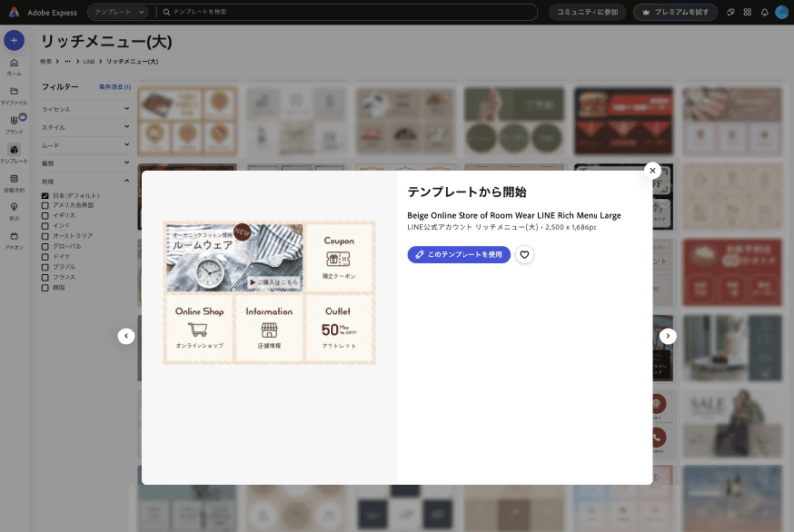Viewport: 794px width, 532px height.
Task: Check the ドイツ region checkbox
Action: [x=45, y=257]
